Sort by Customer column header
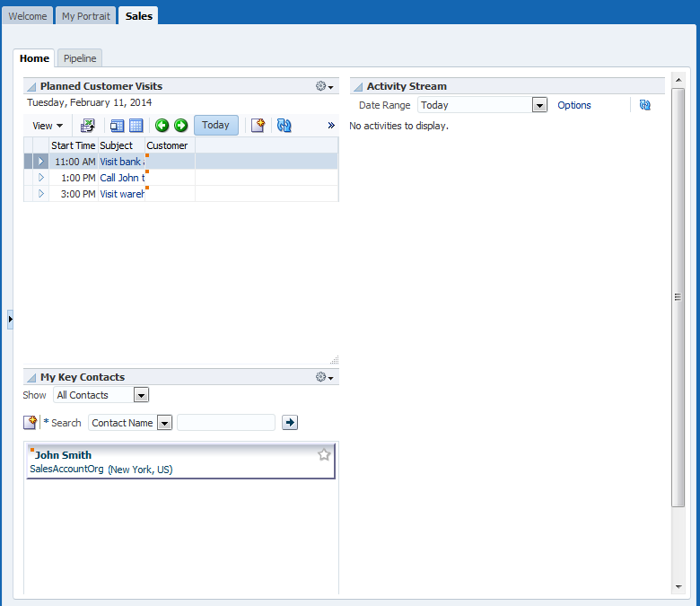The image size is (700, 606). coord(170,145)
